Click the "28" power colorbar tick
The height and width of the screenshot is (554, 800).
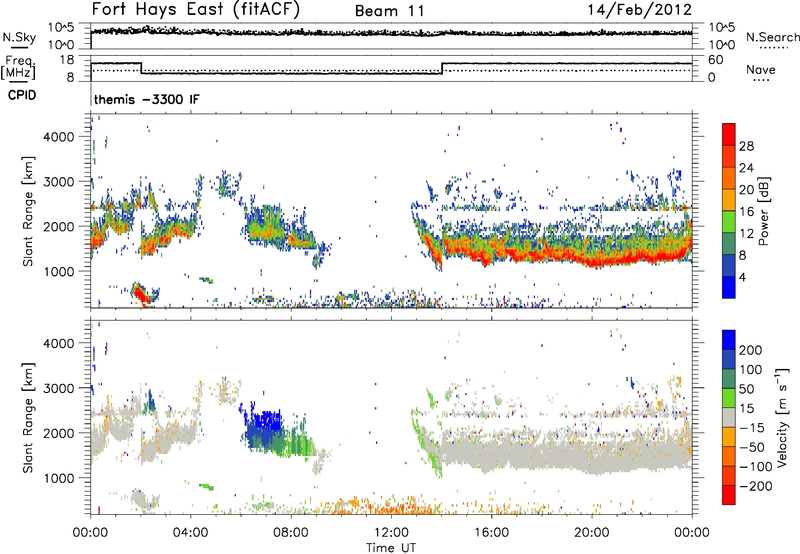pos(746,146)
